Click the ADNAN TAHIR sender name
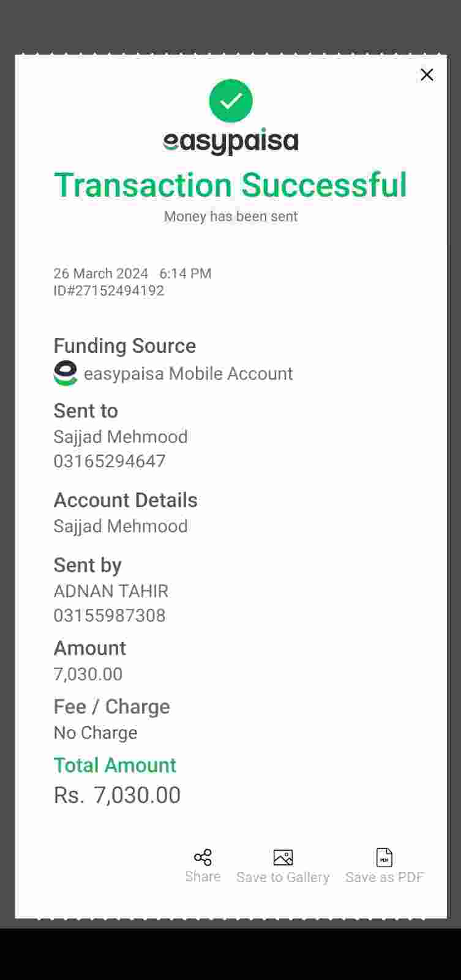 111,591
